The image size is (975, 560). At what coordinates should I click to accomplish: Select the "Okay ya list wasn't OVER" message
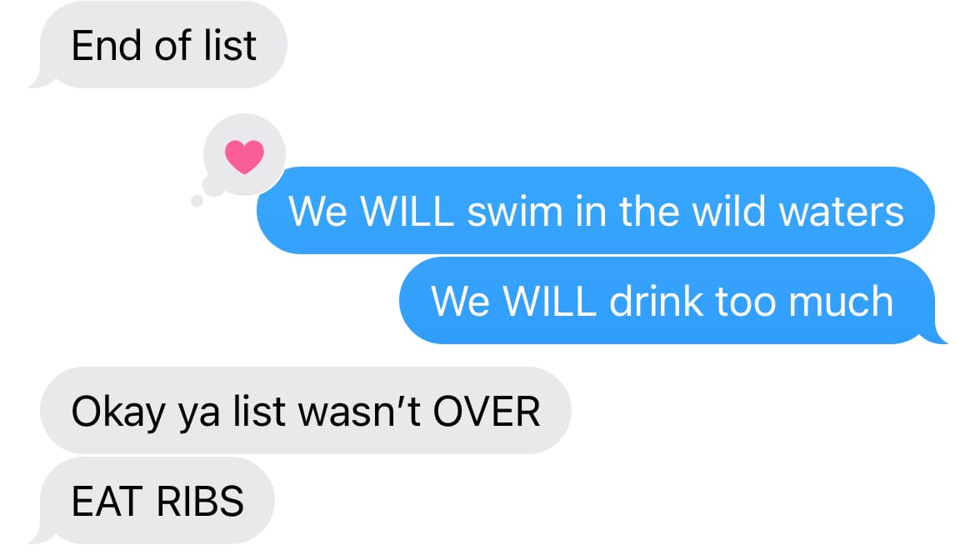(x=305, y=411)
